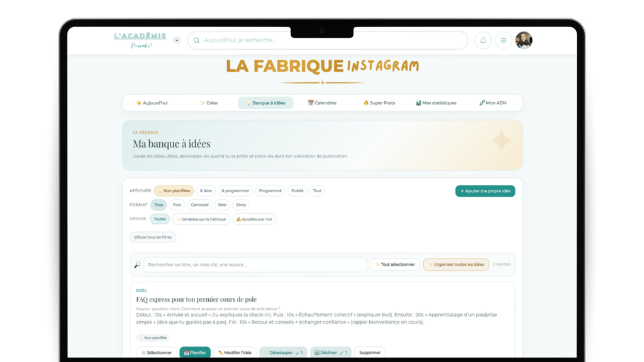Filter display by Non planifiées
Viewport: 644px width, 362px height.
pos(174,191)
